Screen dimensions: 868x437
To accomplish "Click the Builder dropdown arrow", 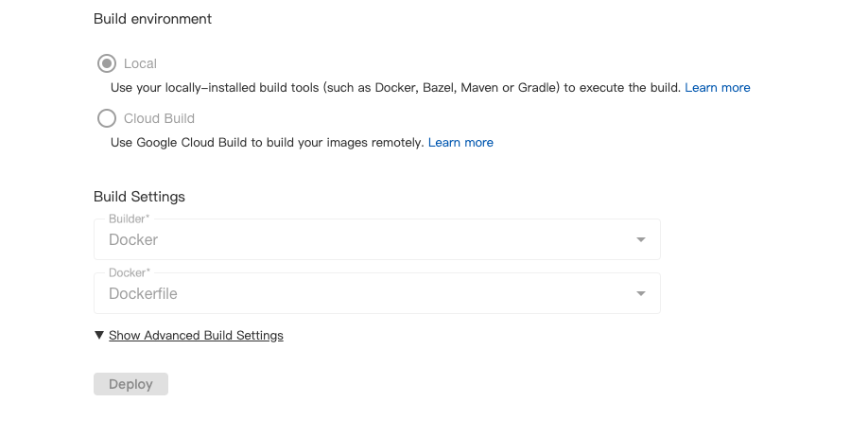I will 640,240.
